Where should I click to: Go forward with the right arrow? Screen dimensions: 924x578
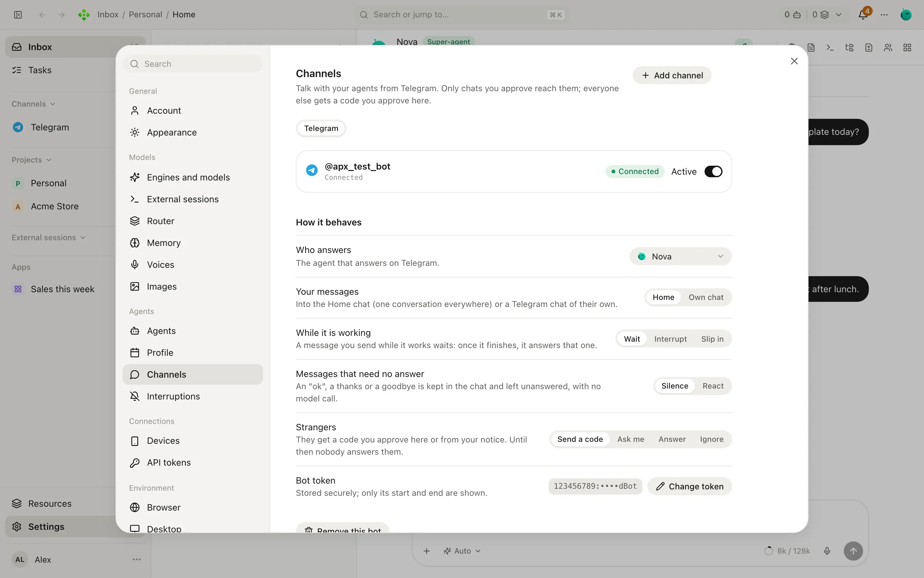62,14
